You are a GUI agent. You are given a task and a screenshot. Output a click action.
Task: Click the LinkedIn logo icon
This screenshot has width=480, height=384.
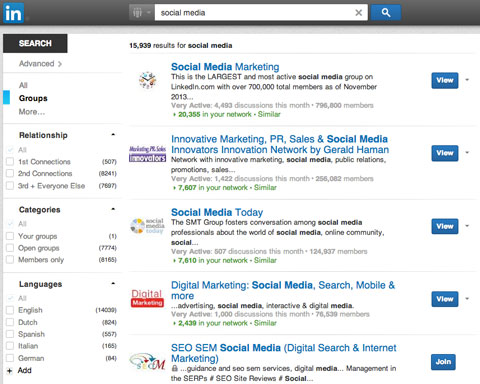(13, 13)
